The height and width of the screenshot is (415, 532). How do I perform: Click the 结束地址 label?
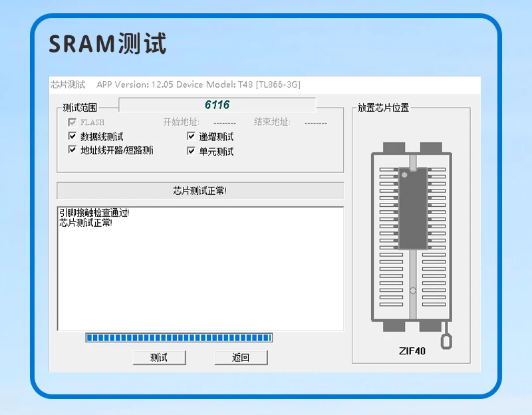(272, 122)
